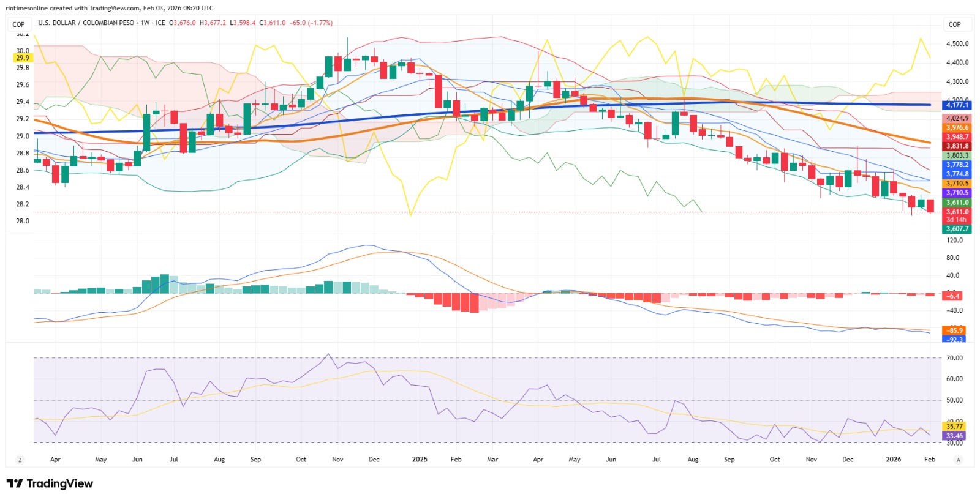Click the blue 3,774.8 price label
Image resolution: width=980 pixels, height=500 pixels.
coord(957,174)
